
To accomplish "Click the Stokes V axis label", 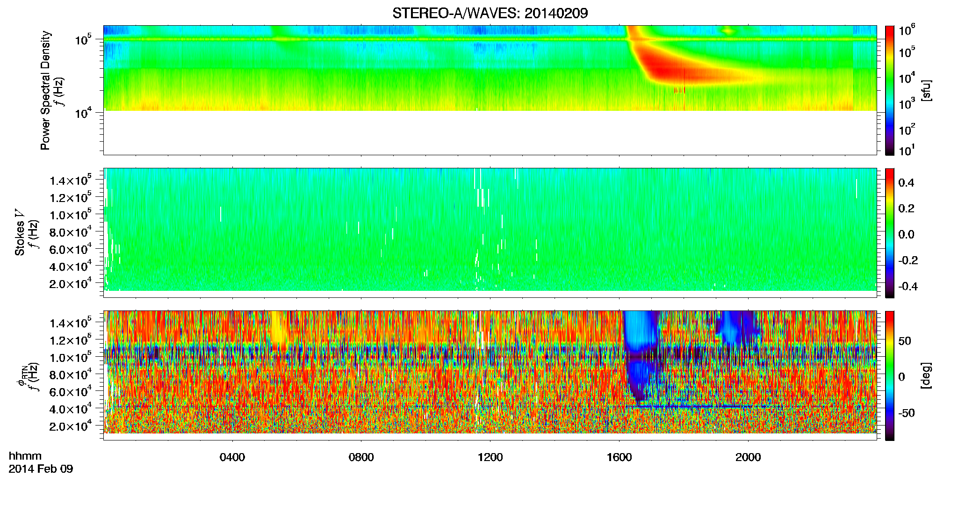I will (20, 232).
